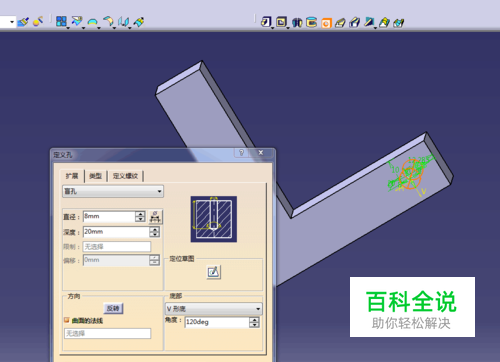This screenshot has width=500, height=362.
Task: Click the twin blue planes icon
Action: (123, 22)
